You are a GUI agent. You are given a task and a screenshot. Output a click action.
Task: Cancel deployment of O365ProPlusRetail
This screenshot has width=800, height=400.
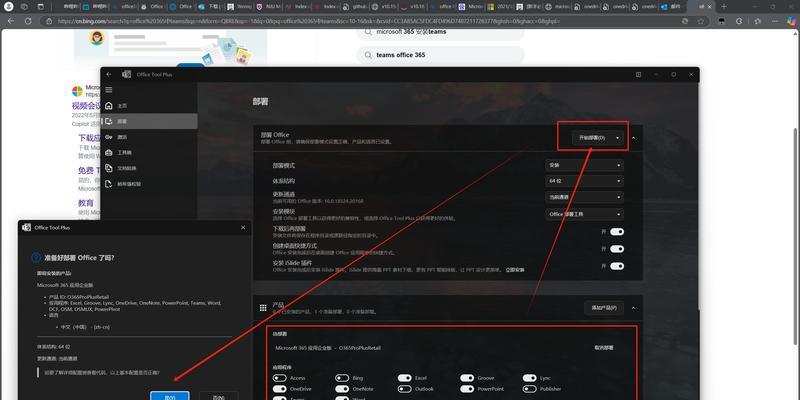tap(604, 347)
